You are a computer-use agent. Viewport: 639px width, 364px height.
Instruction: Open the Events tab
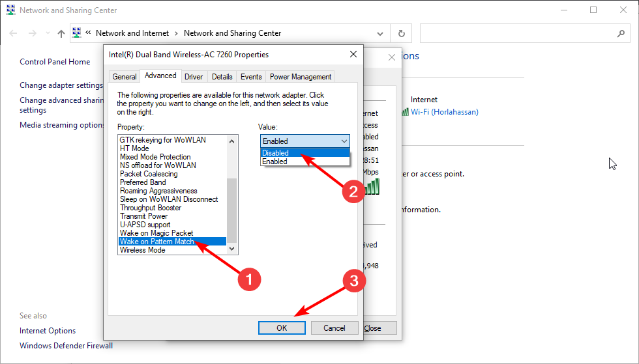pyautogui.click(x=251, y=77)
